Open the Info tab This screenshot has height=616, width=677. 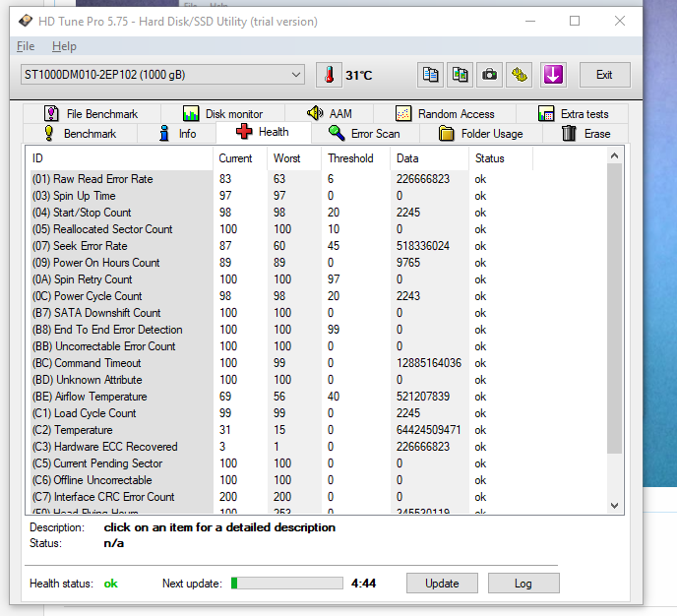[177, 134]
